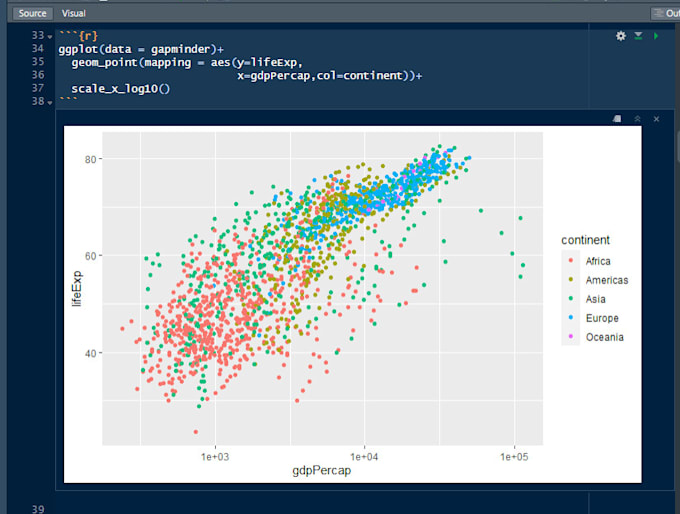Click the 1e+04 axis tick label
Viewport: 680px width, 514px height.
point(364,457)
